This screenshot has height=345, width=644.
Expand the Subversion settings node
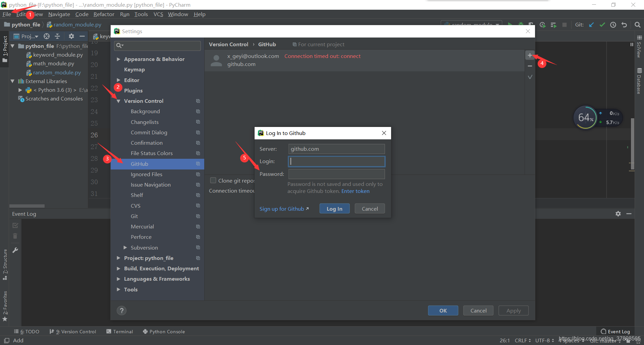[125, 248]
